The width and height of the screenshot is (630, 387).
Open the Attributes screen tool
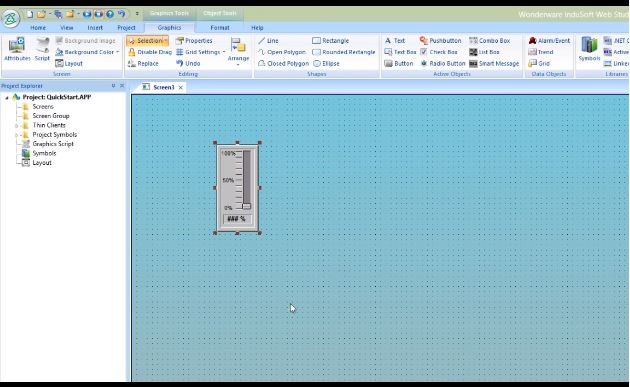(x=17, y=49)
